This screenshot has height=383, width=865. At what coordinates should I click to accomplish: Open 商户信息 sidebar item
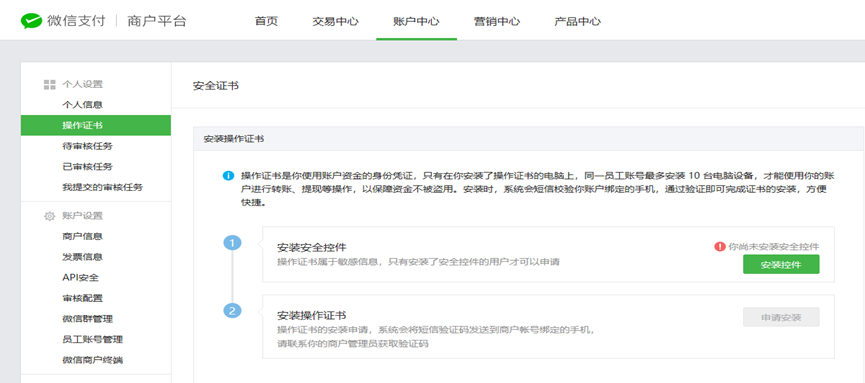click(83, 236)
